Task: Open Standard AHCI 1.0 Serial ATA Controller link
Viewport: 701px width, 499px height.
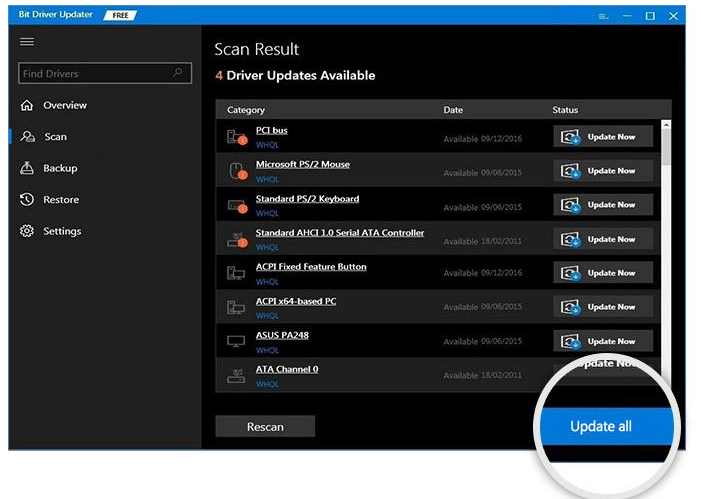Action: point(340,233)
